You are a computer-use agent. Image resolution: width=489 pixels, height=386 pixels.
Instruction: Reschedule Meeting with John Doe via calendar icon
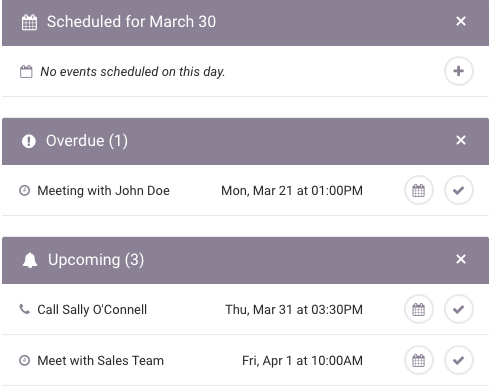coord(419,190)
